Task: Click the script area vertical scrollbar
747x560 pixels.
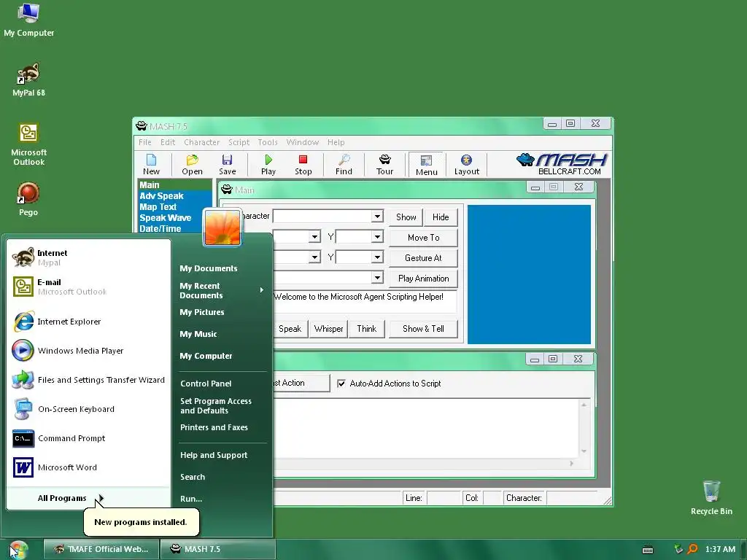Action: coord(584,427)
